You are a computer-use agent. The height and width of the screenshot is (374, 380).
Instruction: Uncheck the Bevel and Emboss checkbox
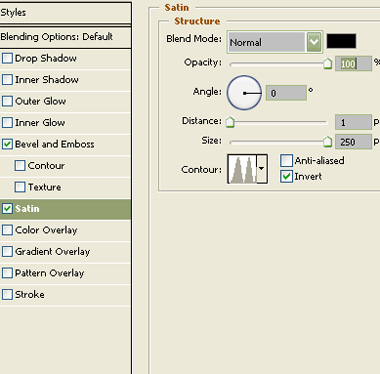(7, 144)
